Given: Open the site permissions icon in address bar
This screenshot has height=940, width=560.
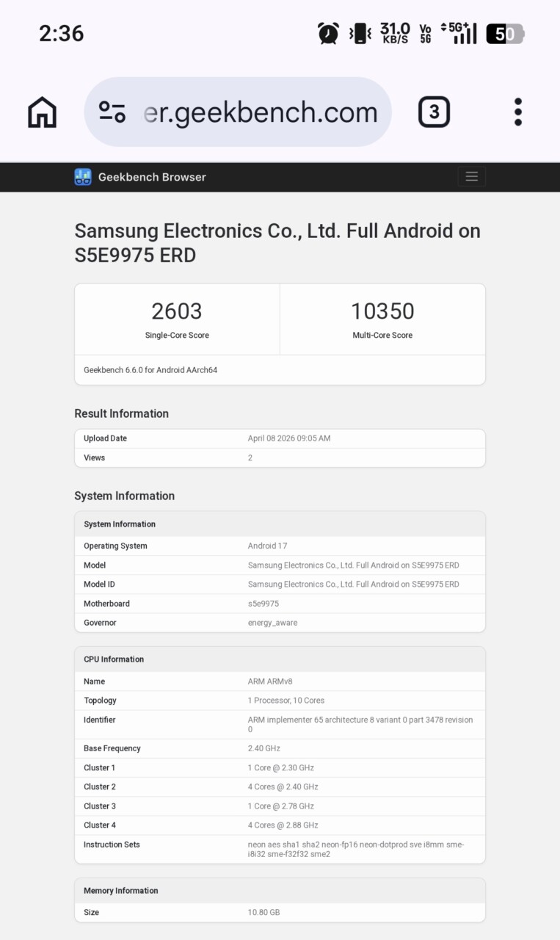Looking at the screenshot, I should click(110, 112).
